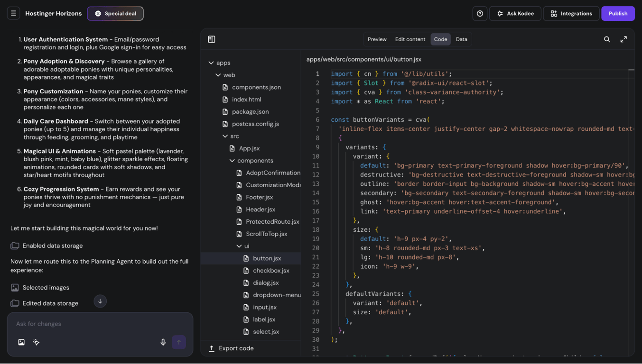
Task: Click the Ask for changes input field
Action: tap(95, 324)
